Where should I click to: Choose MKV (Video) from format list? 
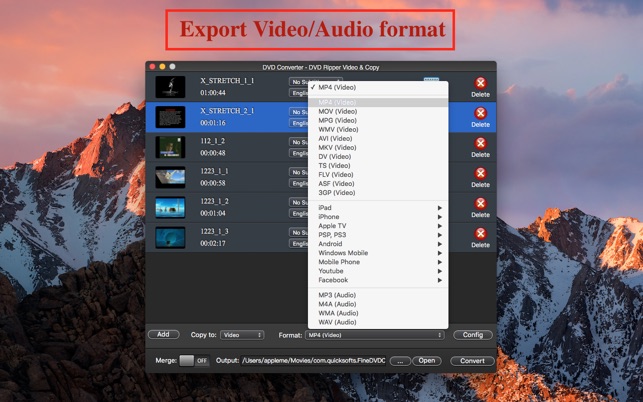337,147
